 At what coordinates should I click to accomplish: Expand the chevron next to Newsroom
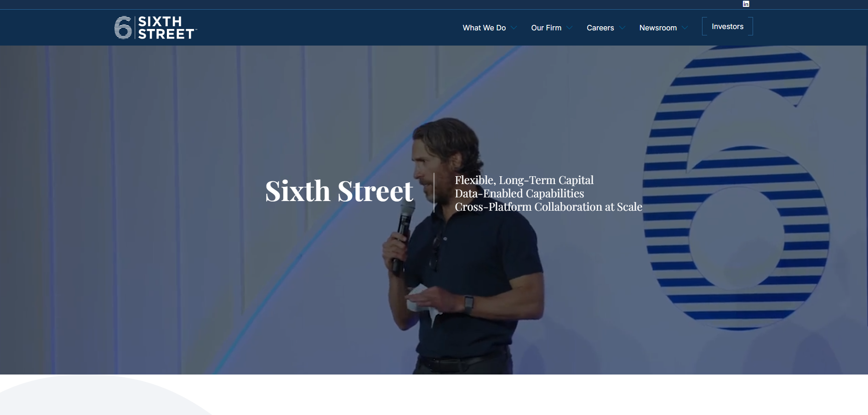685,28
